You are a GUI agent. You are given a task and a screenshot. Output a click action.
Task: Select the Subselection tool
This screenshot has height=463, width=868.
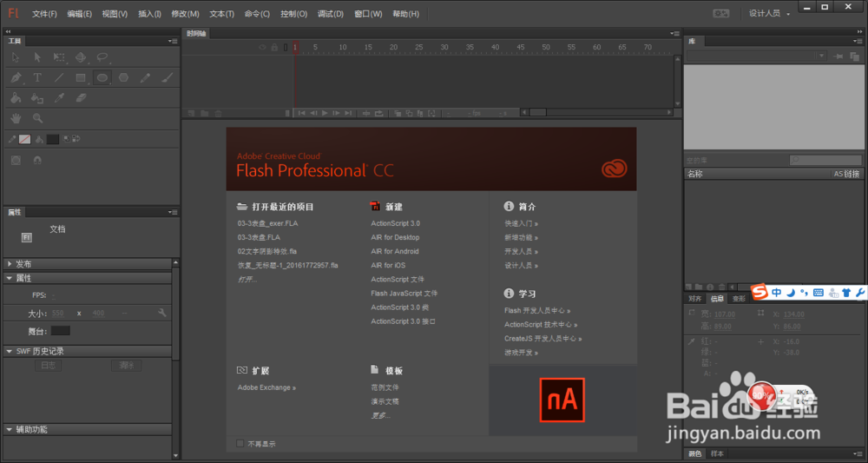coord(37,57)
